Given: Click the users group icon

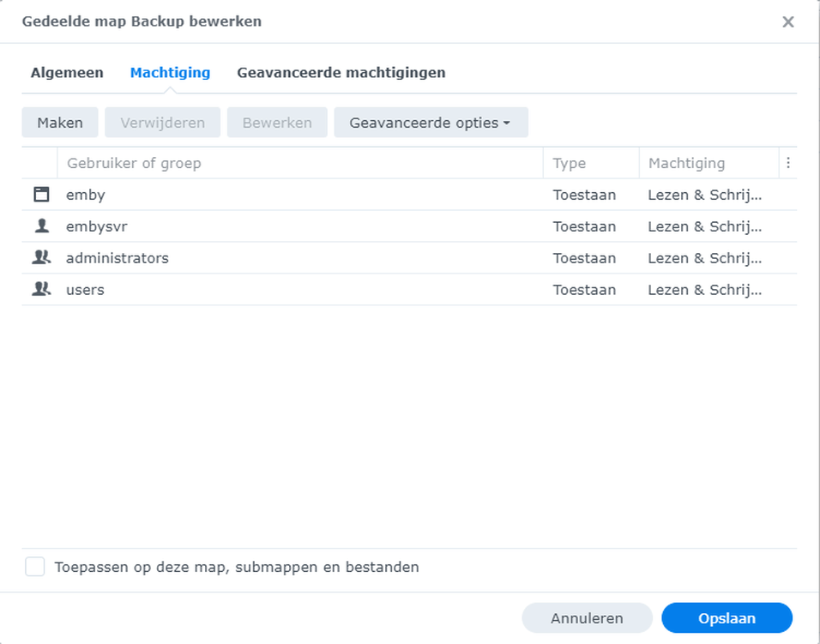Looking at the screenshot, I should pyautogui.click(x=41, y=289).
